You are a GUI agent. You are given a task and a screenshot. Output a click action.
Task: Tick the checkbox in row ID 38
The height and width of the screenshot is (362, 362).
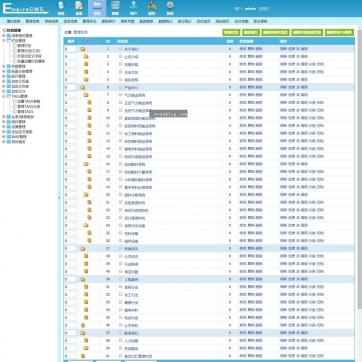pyautogui.click(x=120, y=340)
